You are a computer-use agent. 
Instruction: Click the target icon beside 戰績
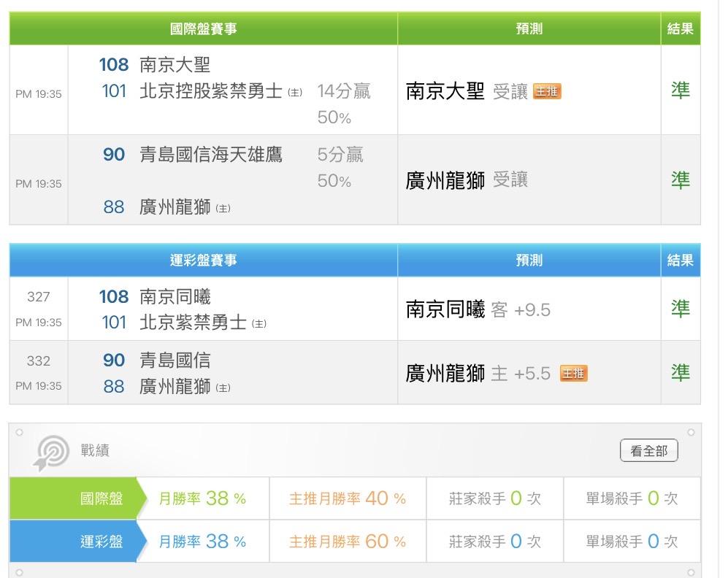(x=51, y=452)
